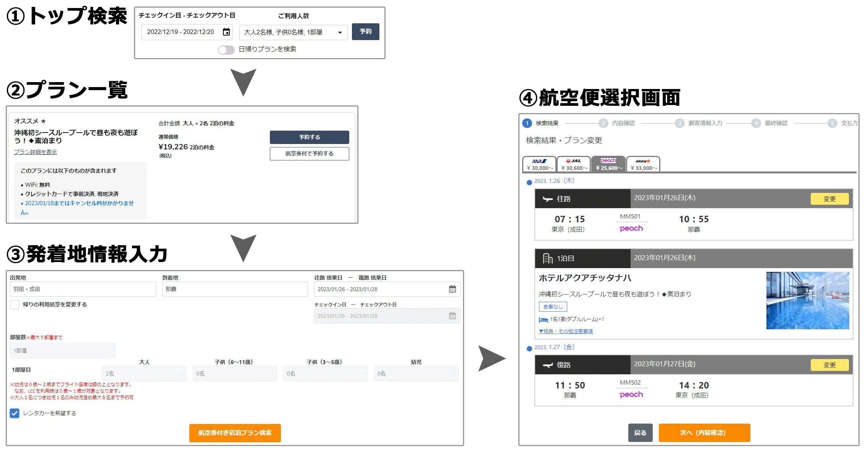Open calendar icon for flight boarding dates
Viewport: 868px width, 453px height.
pos(452,289)
